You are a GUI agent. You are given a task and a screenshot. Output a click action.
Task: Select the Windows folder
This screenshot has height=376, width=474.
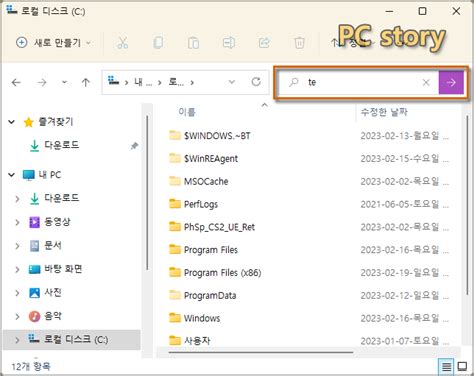[x=195, y=318]
